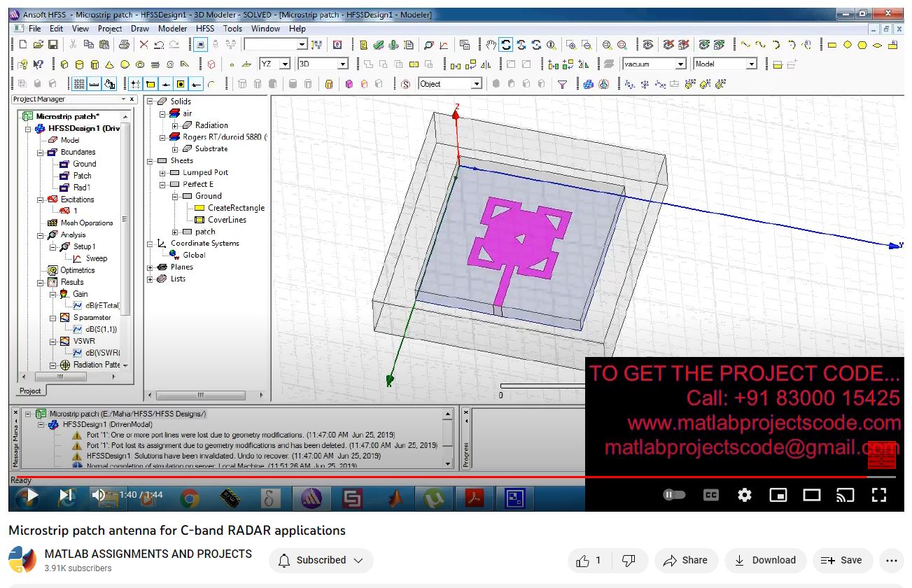The width and height of the screenshot is (912, 588).
Task: Toggle the Face center snap mode button
Action: point(181,84)
